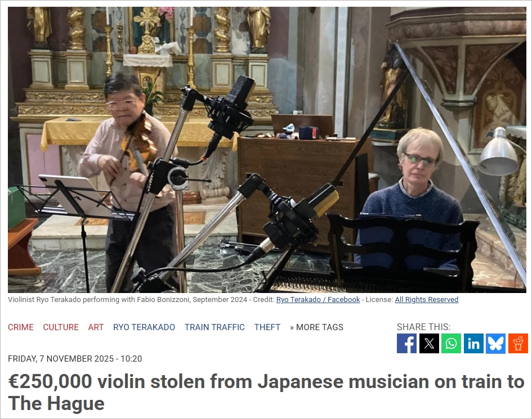The image size is (532, 419).
Task: Open the THEFT tag
Action: tap(267, 327)
